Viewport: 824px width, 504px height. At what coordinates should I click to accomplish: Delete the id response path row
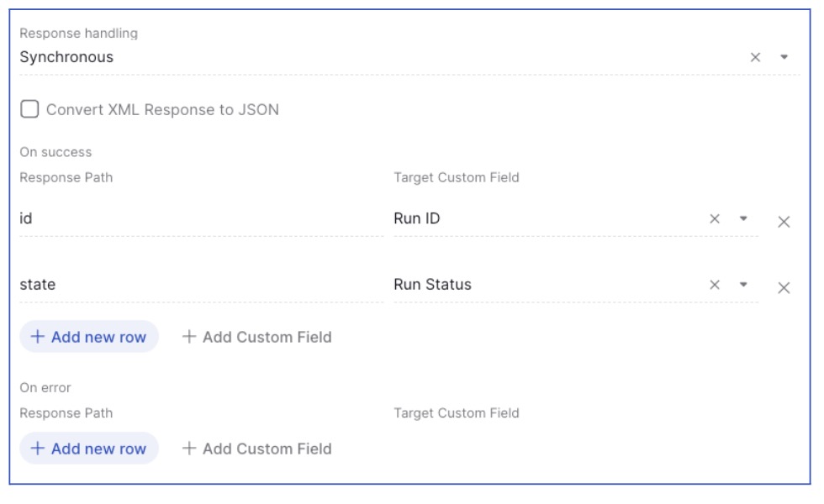(x=784, y=222)
